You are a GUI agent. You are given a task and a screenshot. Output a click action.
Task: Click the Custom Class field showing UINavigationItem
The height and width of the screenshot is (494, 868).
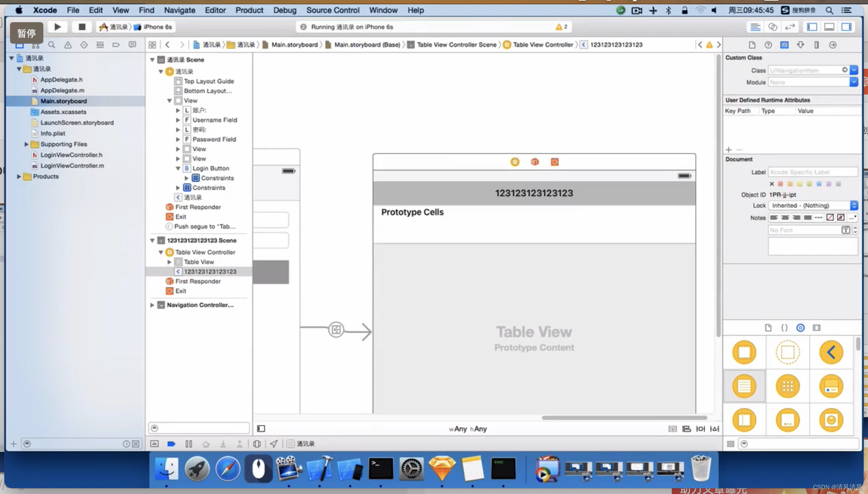point(808,70)
